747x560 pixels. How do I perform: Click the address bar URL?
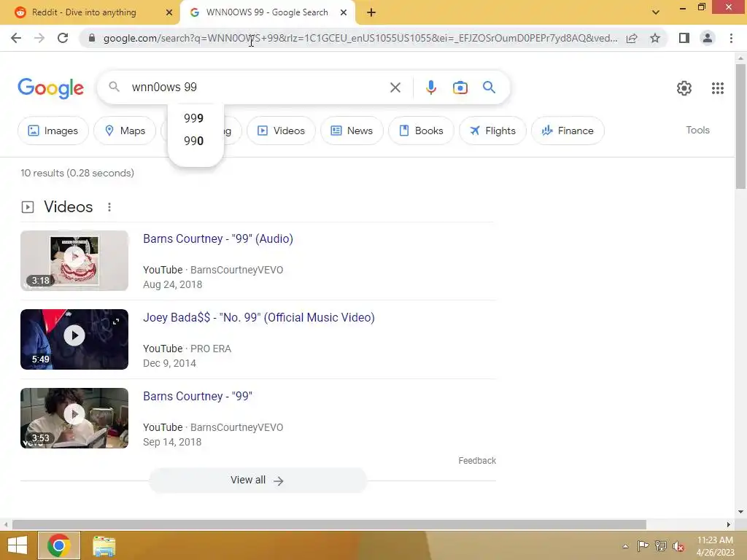coord(360,38)
